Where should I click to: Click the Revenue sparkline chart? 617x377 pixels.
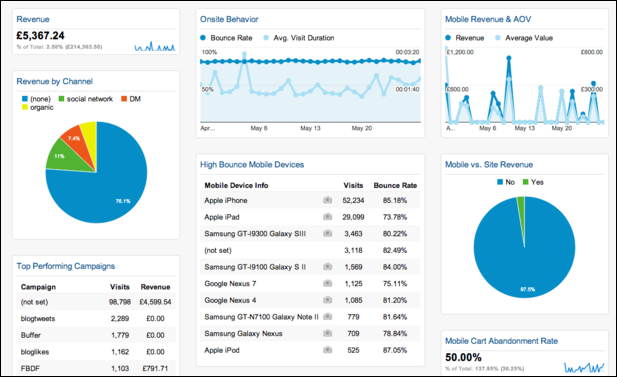pyautogui.click(x=155, y=46)
